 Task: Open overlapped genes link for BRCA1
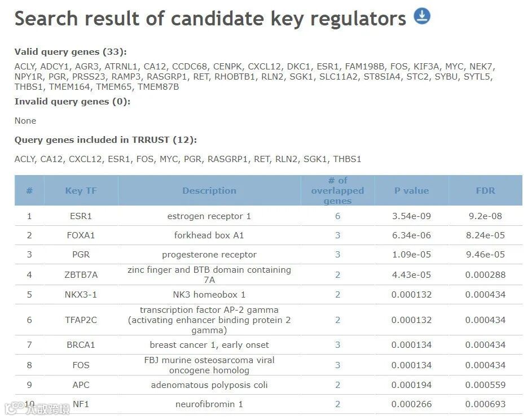[337, 345]
